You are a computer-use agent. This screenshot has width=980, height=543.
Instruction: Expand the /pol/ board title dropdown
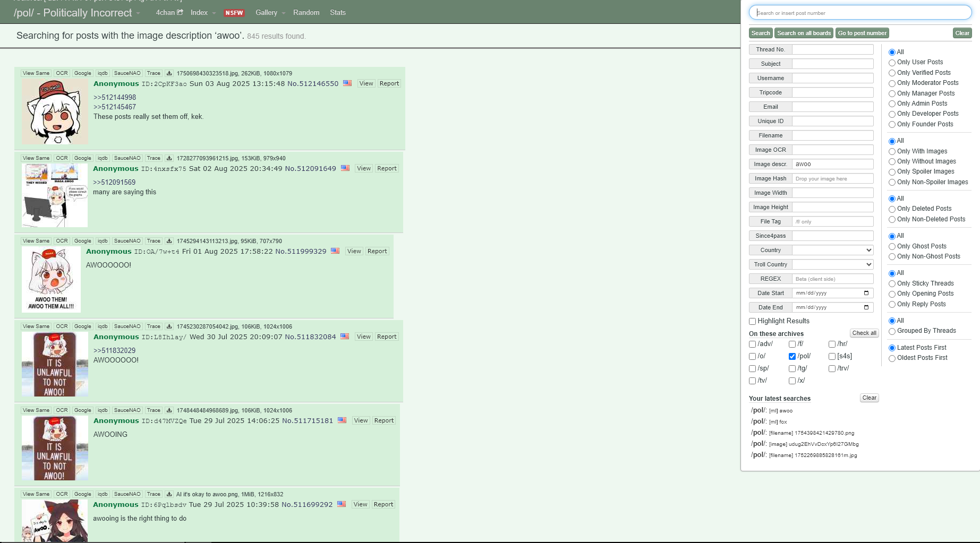[x=138, y=13]
